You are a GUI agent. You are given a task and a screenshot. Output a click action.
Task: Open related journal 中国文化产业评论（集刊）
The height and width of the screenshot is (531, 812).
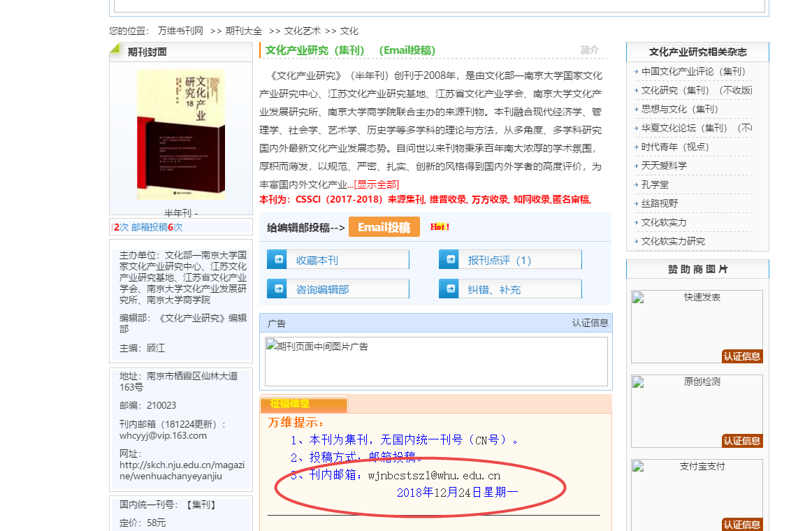[693, 71]
